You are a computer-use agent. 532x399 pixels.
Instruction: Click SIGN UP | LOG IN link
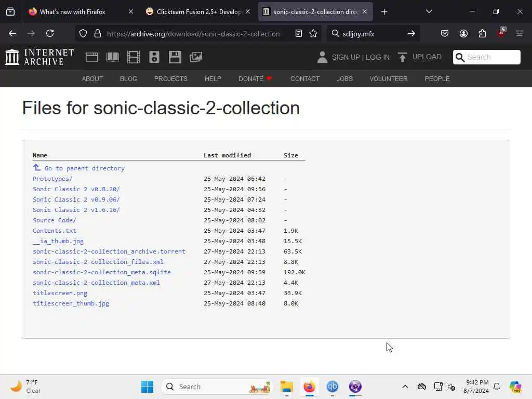click(x=361, y=57)
